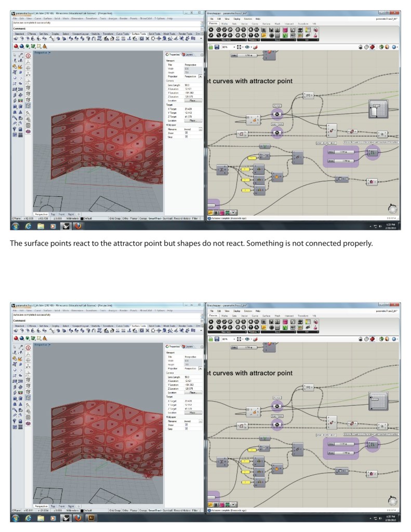Toggle Grid Snap in upper Rhino status bar
This screenshot has height=532, width=411.
pos(114,219)
